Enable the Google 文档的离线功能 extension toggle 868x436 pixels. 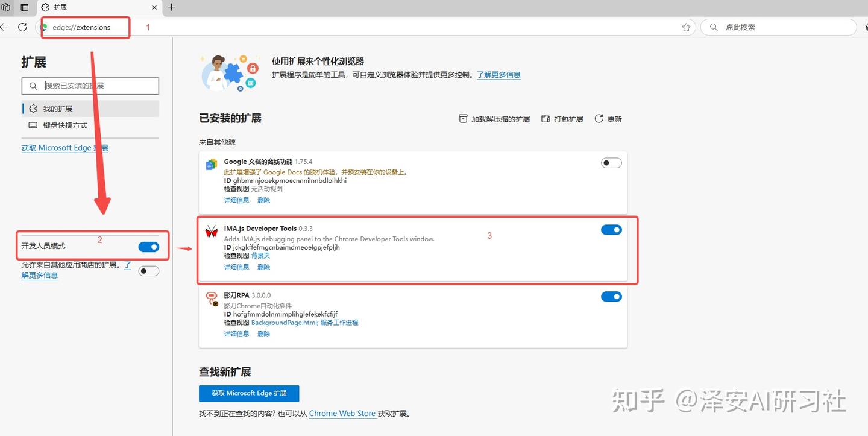(611, 163)
